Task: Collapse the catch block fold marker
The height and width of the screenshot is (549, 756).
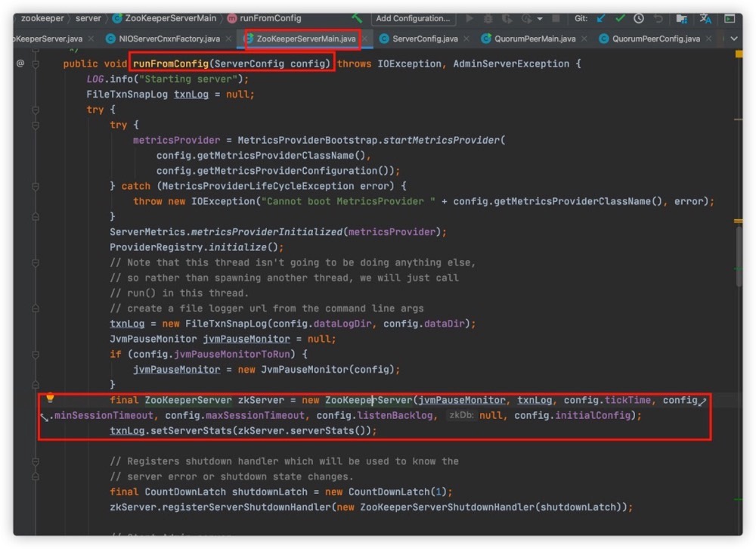Action: (x=36, y=186)
